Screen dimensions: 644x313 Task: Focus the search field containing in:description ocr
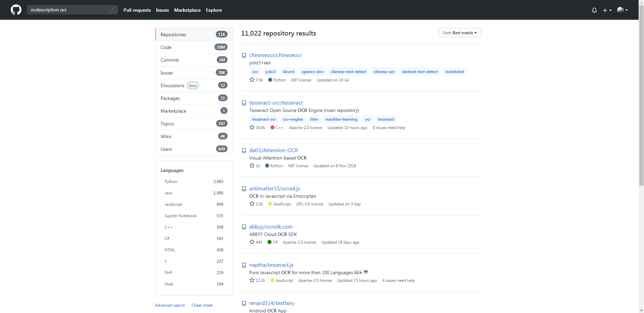point(72,10)
